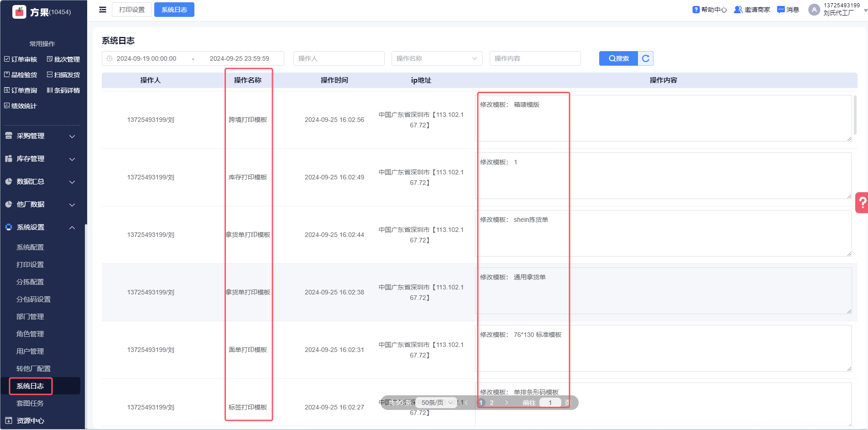
Task: Open the 操作名称 dropdown filter
Action: point(437,58)
